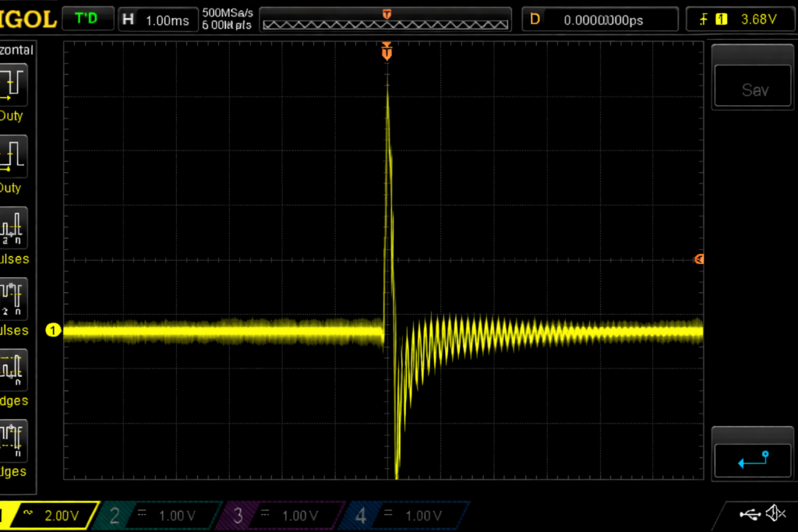The height and width of the screenshot is (532, 798).
Task: Open the horizontal timebase 1.00ms setting
Action: pyautogui.click(x=157, y=19)
